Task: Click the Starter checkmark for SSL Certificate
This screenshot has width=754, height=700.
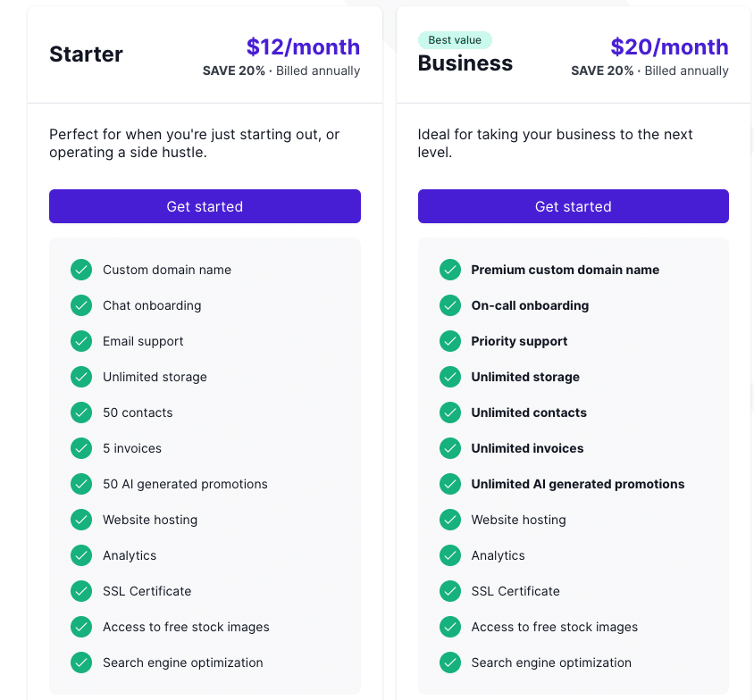Action: click(x=81, y=591)
